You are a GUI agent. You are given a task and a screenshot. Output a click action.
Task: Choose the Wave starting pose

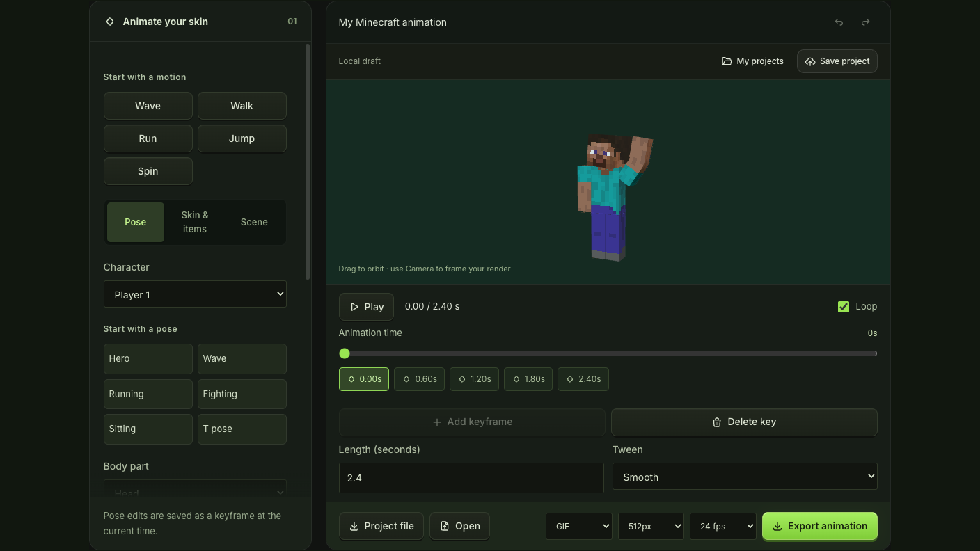point(242,359)
